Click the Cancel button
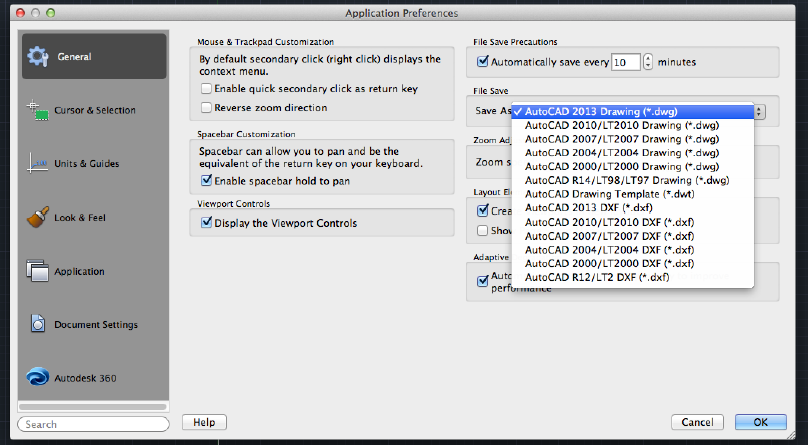808x445 pixels. pyautogui.click(x=697, y=422)
